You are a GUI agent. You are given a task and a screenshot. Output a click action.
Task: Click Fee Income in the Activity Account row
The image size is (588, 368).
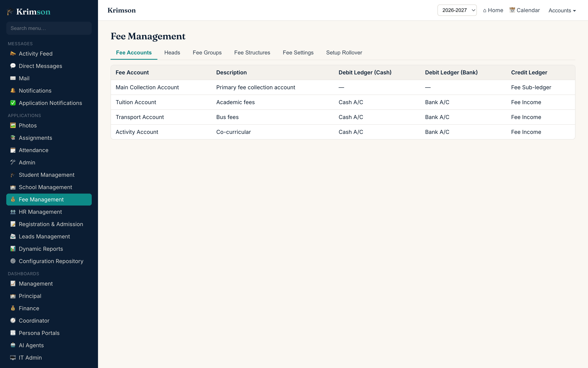tap(526, 132)
